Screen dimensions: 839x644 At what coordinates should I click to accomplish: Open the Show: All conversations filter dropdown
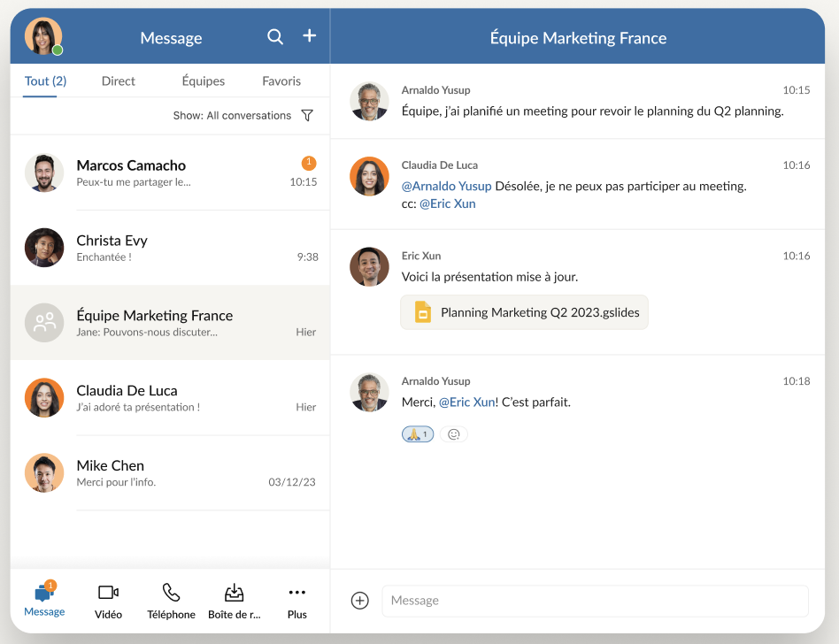click(x=232, y=115)
